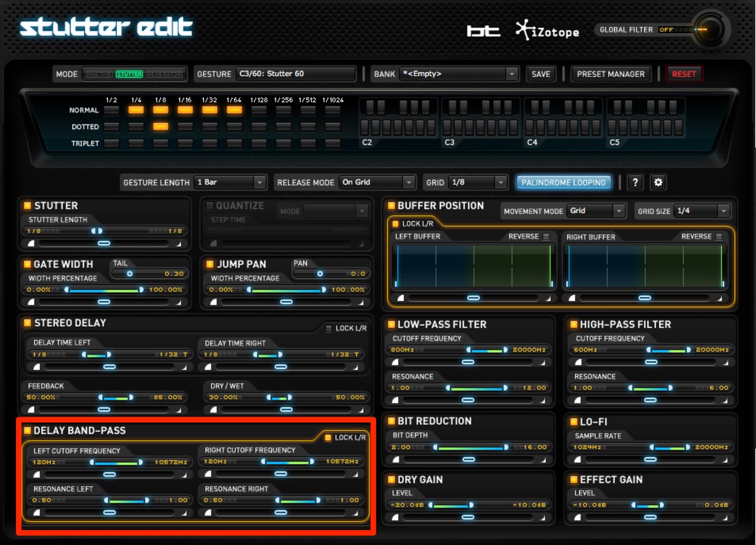Click the Resonance Right range slider
This screenshot has width=756, height=545.
tap(280, 500)
